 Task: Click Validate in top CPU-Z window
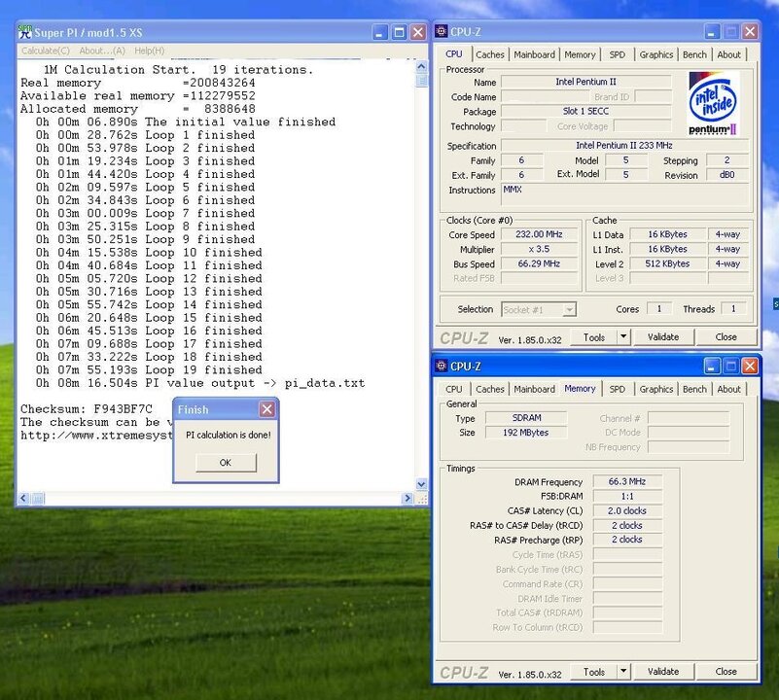[x=663, y=337]
